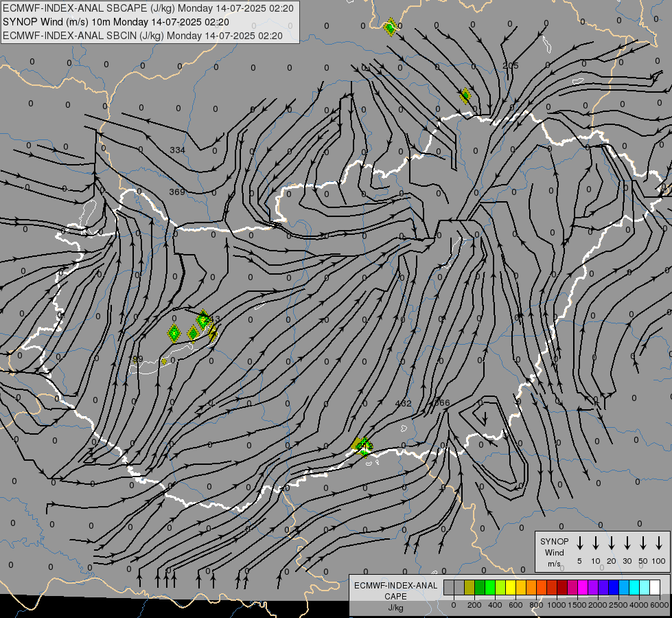
Task: Click the map value 205
Action: point(511,66)
